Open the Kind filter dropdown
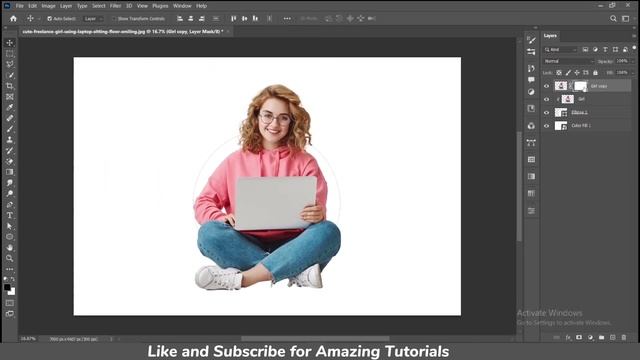Image resolution: width=640 pixels, height=360 pixels. (x=561, y=50)
